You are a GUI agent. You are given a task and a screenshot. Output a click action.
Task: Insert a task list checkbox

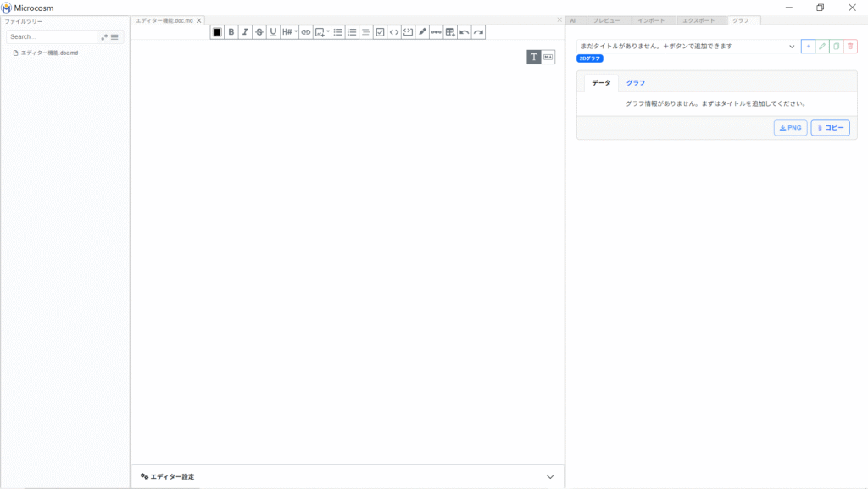(x=380, y=32)
